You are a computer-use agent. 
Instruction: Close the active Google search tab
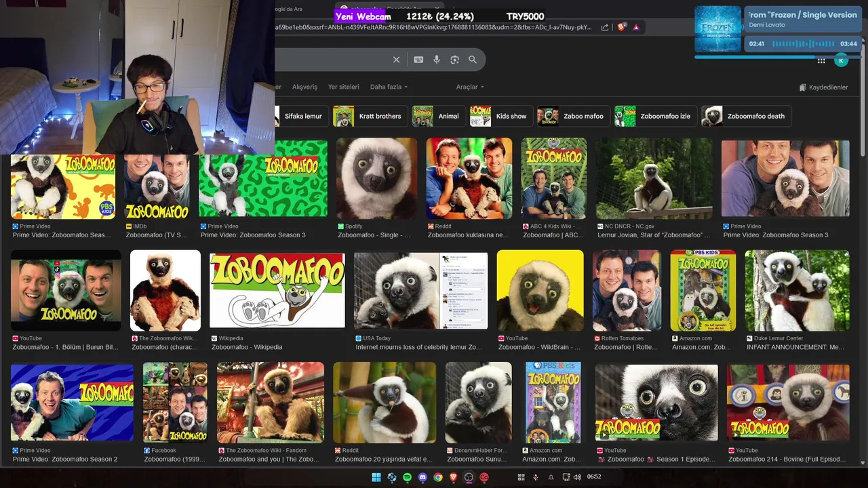[437, 9]
